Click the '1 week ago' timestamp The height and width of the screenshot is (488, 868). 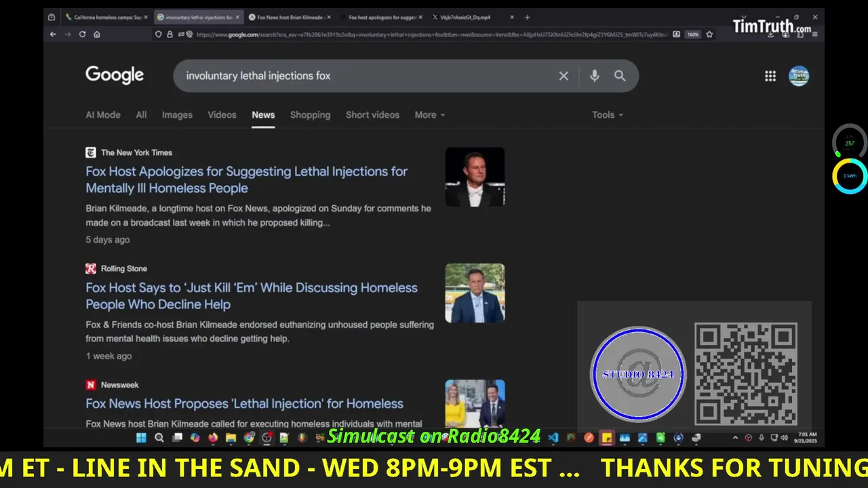[x=108, y=356]
